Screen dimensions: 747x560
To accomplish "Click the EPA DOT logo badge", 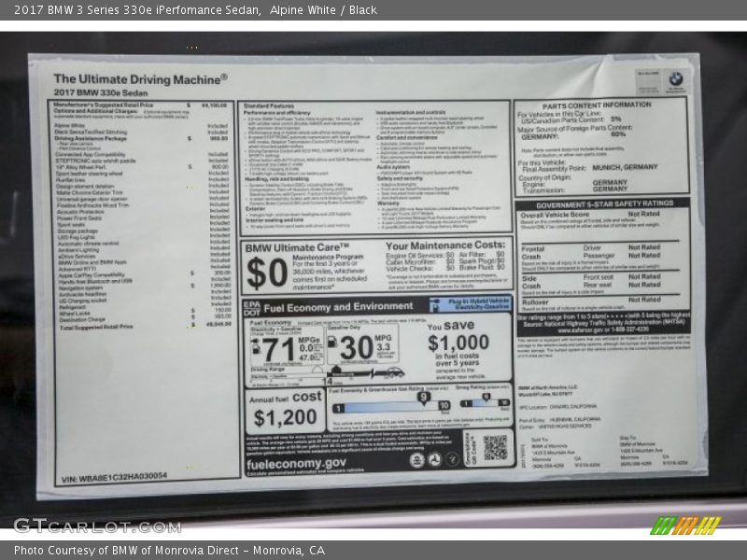I will coord(251,307).
